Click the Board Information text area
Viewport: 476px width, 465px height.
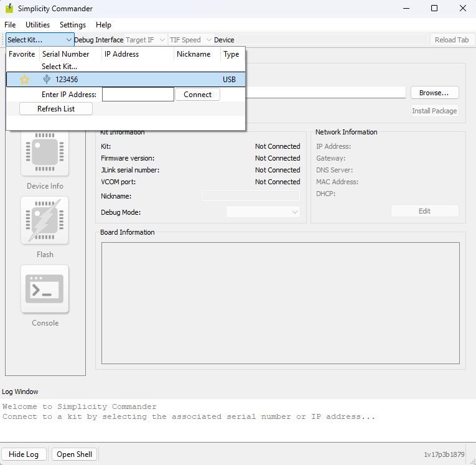280,303
